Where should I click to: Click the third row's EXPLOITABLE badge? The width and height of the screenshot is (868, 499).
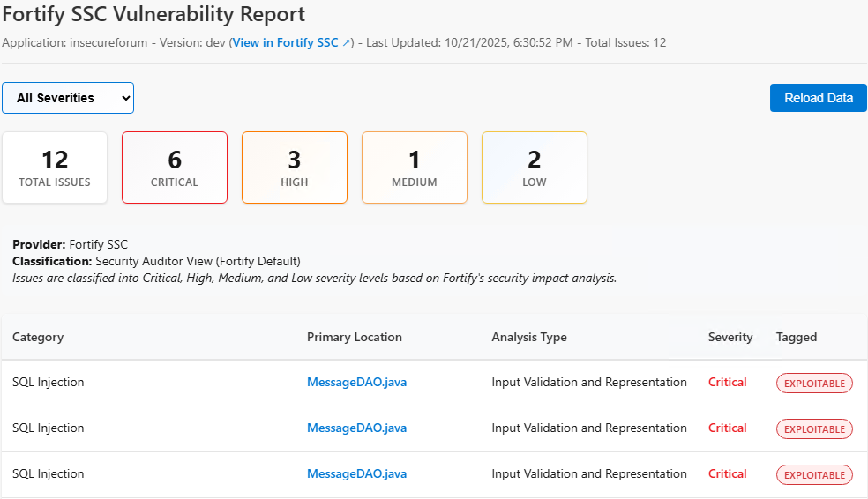[814, 475]
